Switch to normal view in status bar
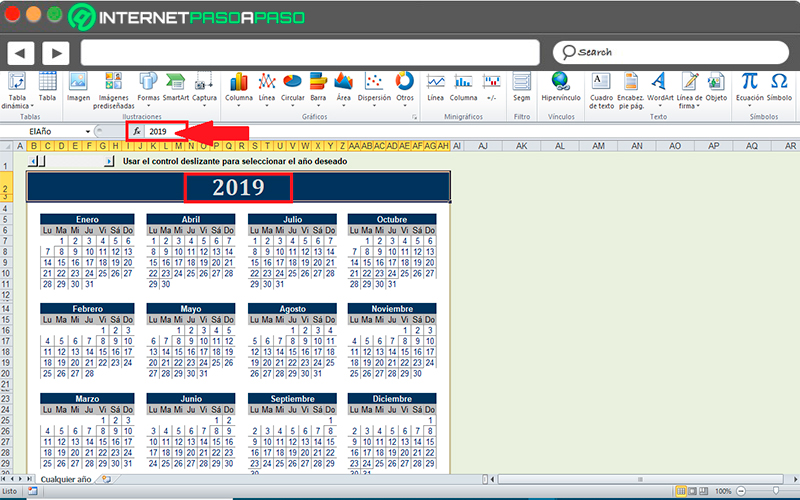 point(681,491)
